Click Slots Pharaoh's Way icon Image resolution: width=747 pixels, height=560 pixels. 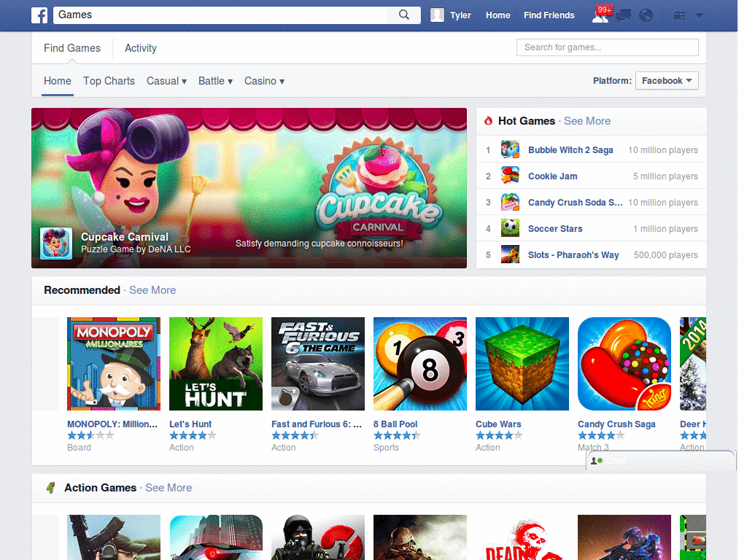coord(510,254)
